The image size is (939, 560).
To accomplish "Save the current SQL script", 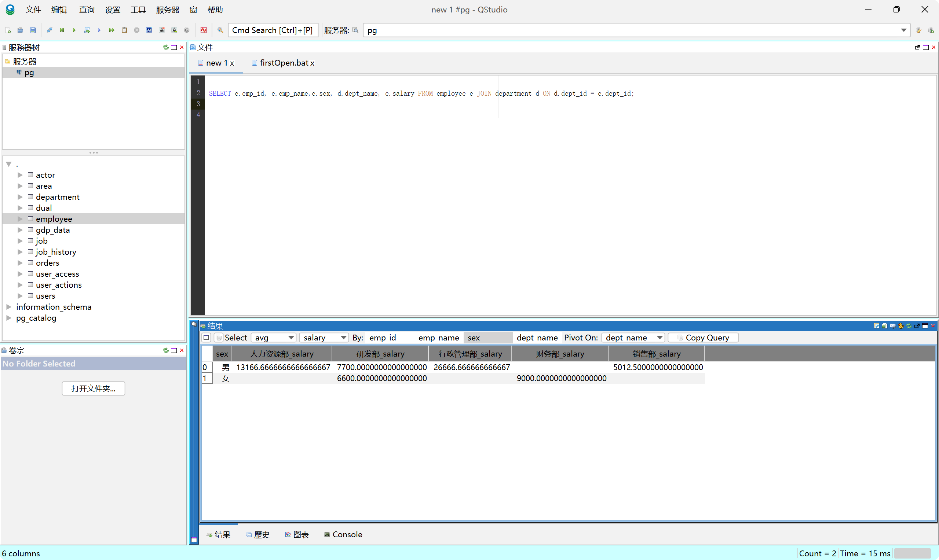I will 33,30.
